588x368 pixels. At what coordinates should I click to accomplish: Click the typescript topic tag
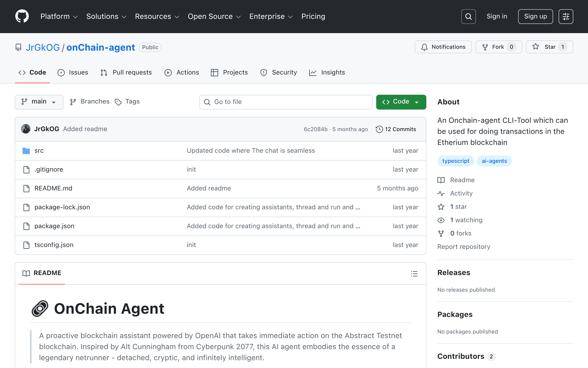coord(455,161)
